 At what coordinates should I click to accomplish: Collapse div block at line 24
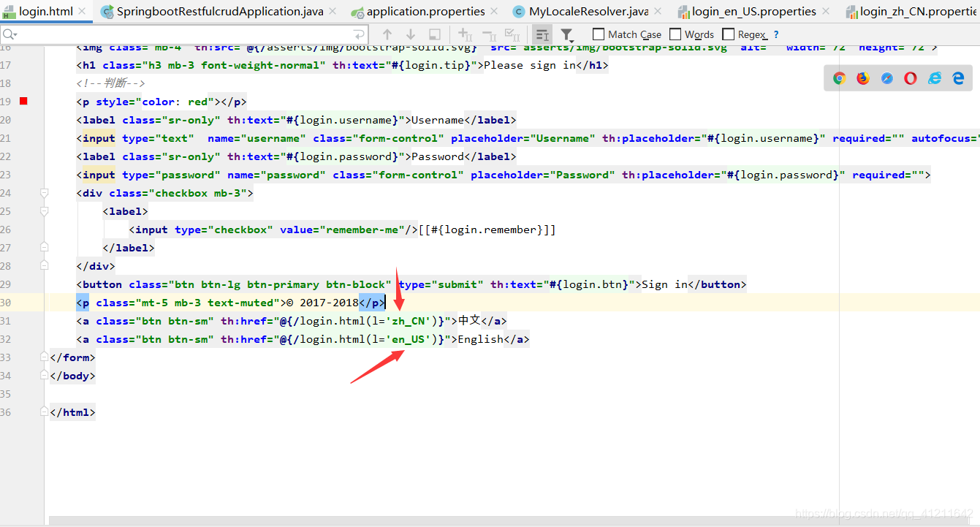pyautogui.click(x=45, y=193)
